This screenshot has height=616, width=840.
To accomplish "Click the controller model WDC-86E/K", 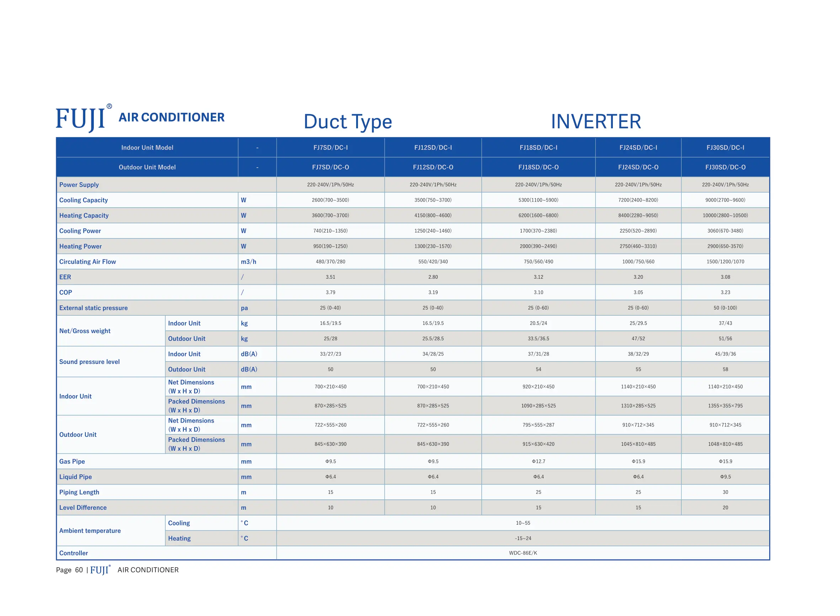I will [x=523, y=553].
